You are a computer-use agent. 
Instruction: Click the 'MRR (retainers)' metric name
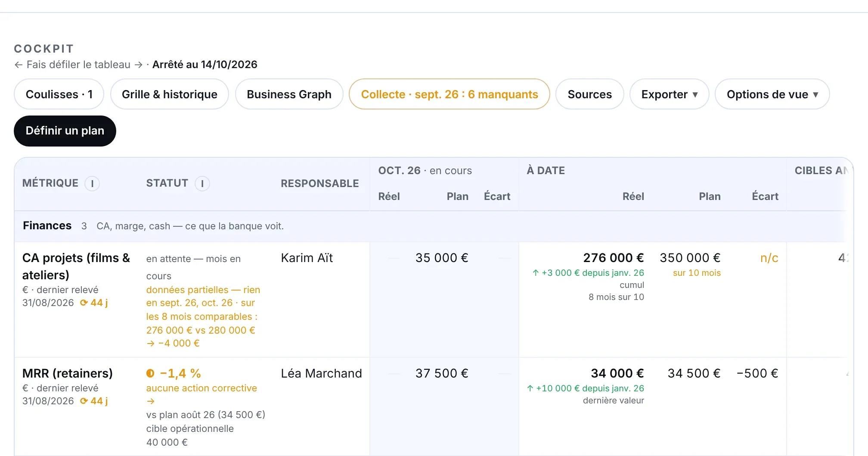click(x=68, y=373)
